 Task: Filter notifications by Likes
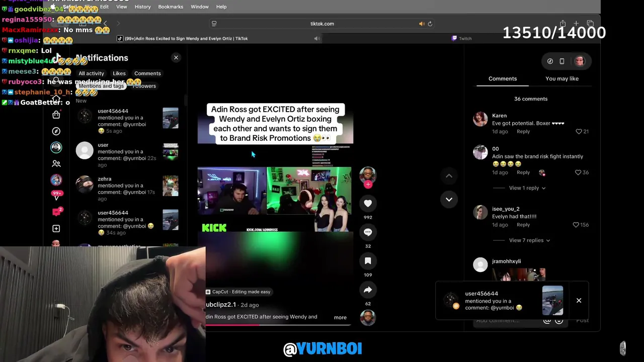coord(119,73)
